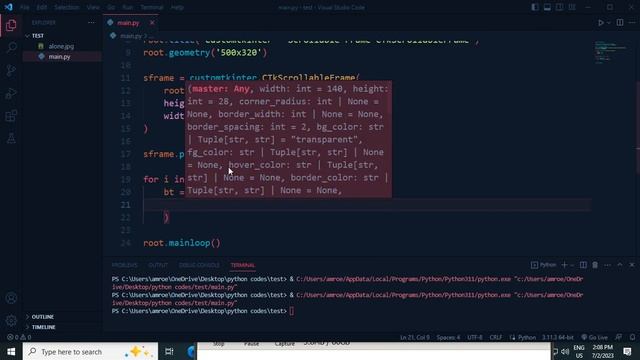Screen dimensions: 640x360
Task: Open the Edit menu
Action: click(42, 7)
